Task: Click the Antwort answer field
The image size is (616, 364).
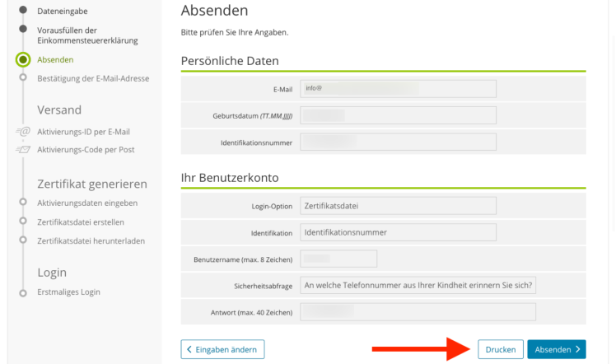Action: pos(418,312)
